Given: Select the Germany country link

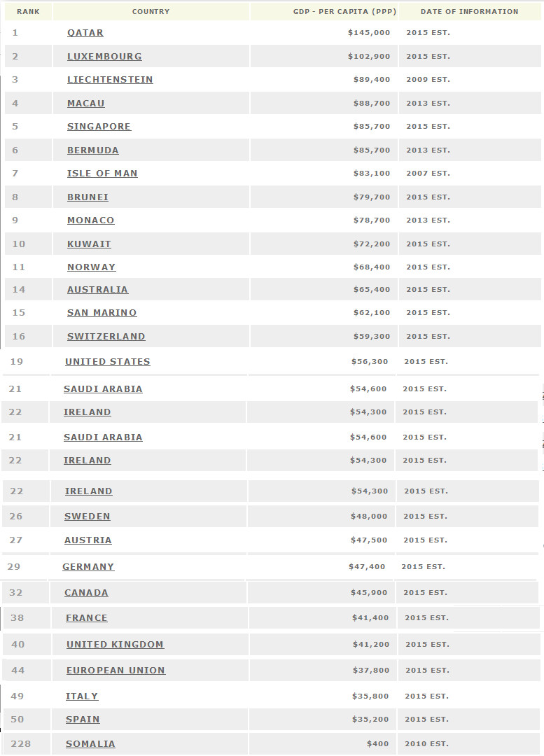Looking at the screenshot, I should click(x=88, y=566).
